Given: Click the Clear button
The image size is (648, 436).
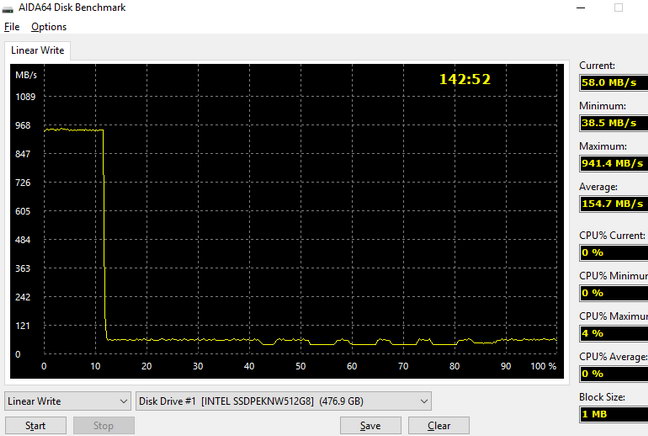Looking at the screenshot, I should tap(439, 426).
